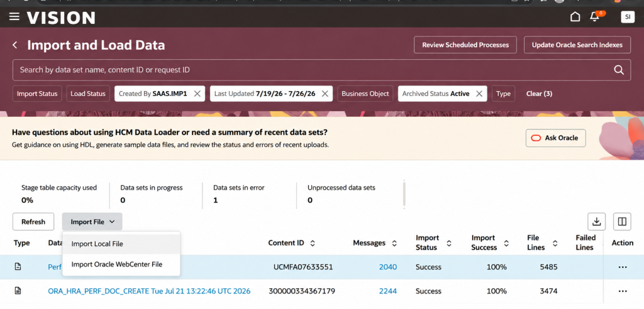Viewport: 644px width, 309px height.
Task: Open the SI user profile avatar
Action: (627, 17)
